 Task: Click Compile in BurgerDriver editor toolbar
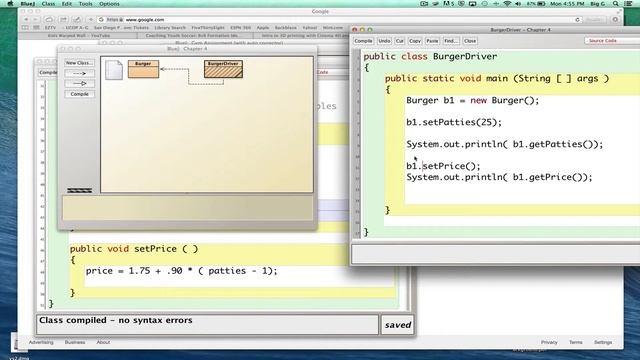coord(363,41)
